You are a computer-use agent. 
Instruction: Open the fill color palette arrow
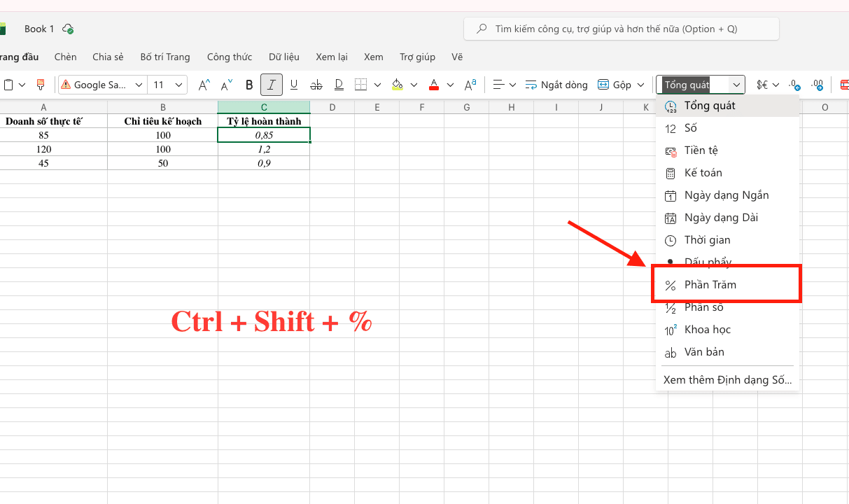tap(414, 85)
